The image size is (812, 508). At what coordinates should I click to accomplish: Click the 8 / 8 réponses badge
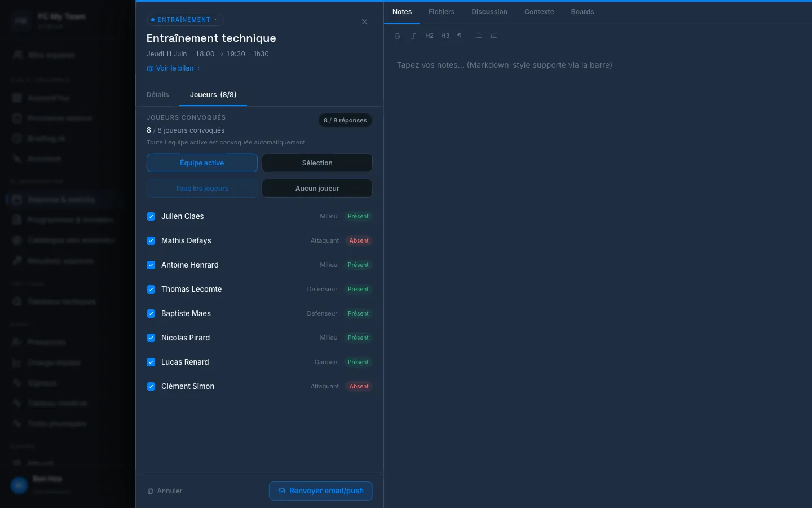[x=345, y=120]
